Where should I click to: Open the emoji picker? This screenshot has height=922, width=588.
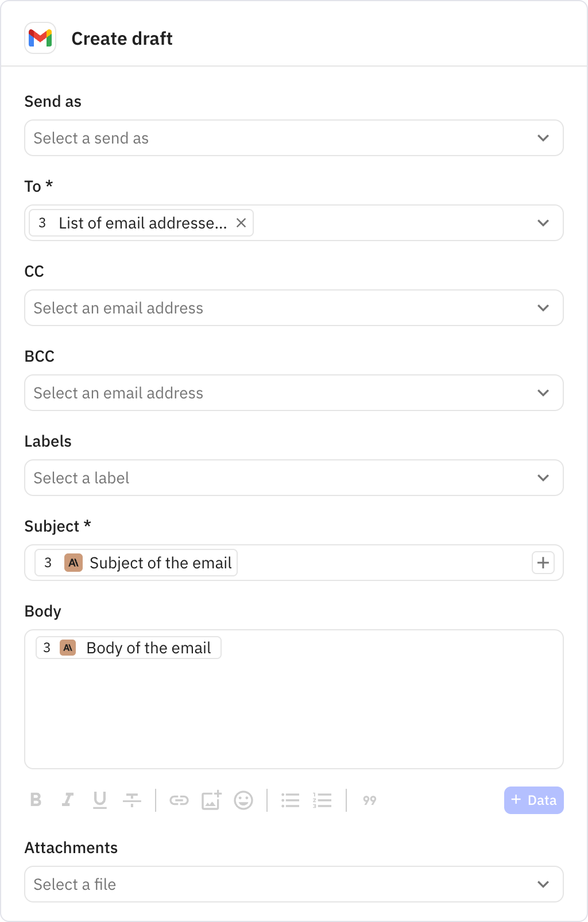tap(243, 800)
